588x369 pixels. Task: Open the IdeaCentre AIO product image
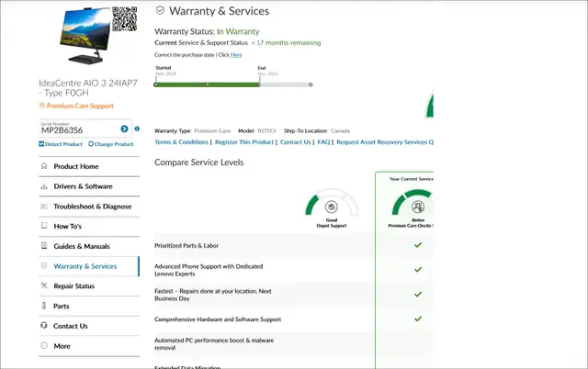[85, 36]
